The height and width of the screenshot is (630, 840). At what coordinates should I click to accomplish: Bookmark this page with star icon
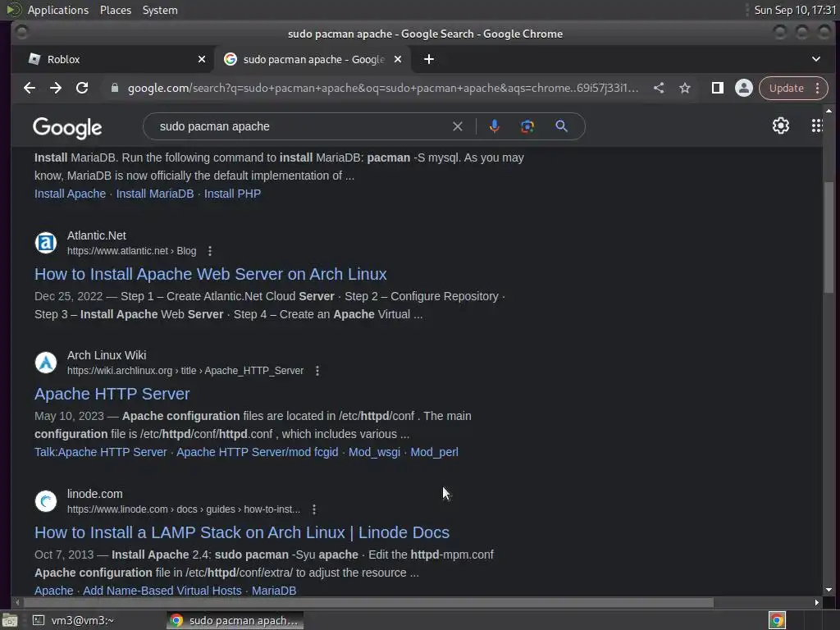[x=685, y=88]
